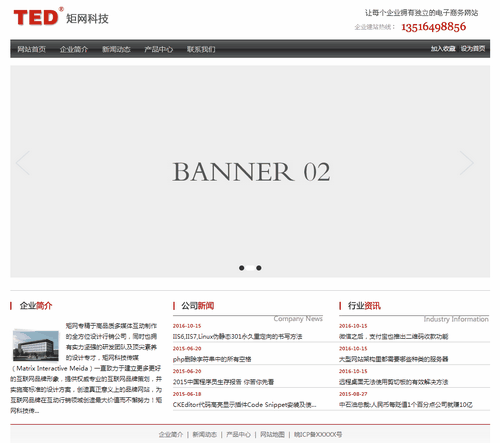The height and width of the screenshot is (443, 500).
Task: Click 加入收藏 link in nav bar
Action: [x=443, y=49]
